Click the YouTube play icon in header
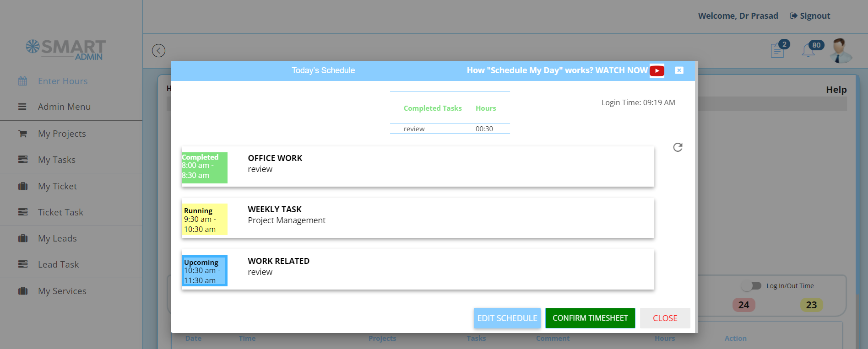The image size is (868, 349). pyautogui.click(x=656, y=71)
